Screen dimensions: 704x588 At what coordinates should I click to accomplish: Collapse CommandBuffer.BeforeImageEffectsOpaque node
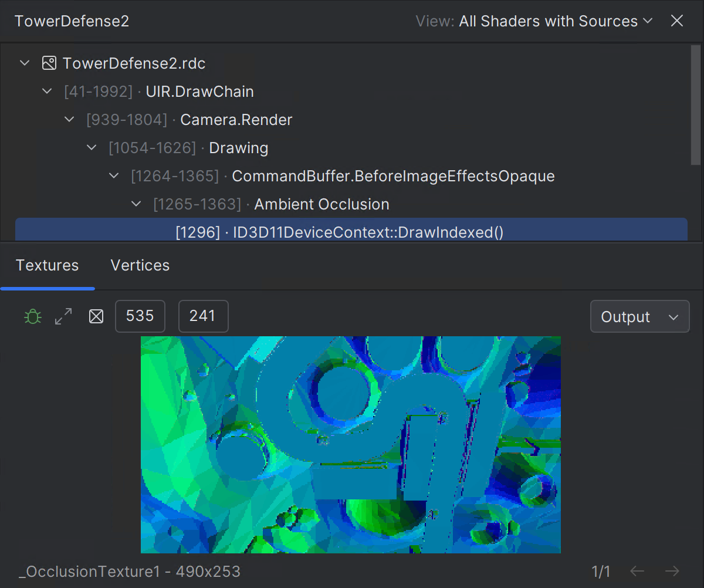(x=114, y=176)
